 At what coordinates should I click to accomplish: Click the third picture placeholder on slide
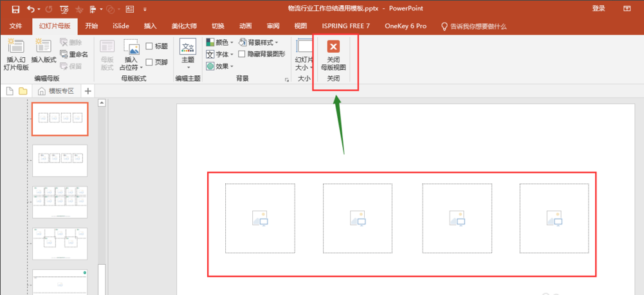pyautogui.click(x=457, y=219)
